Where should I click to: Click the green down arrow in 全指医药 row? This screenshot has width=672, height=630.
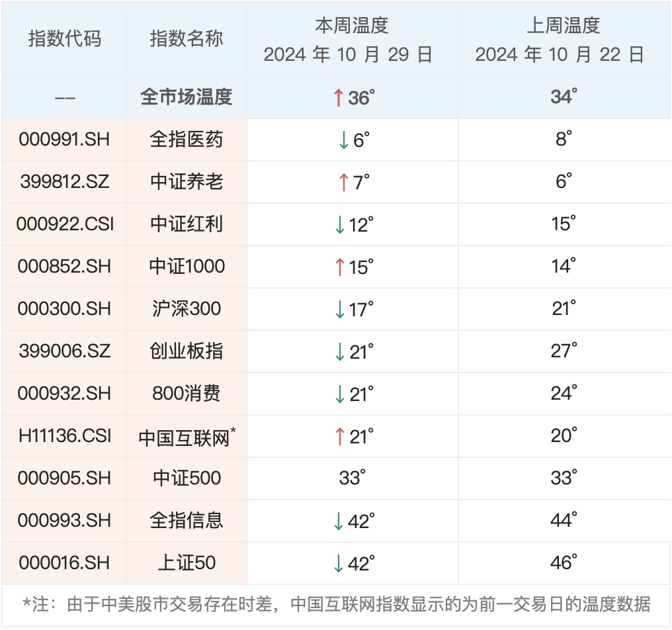click(x=343, y=140)
